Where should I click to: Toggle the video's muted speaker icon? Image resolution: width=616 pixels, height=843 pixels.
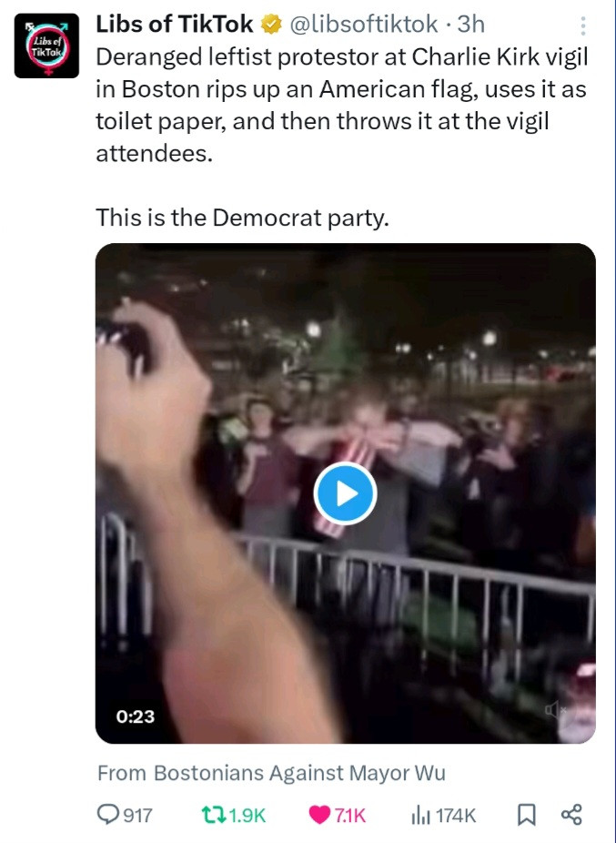click(x=554, y=710)
